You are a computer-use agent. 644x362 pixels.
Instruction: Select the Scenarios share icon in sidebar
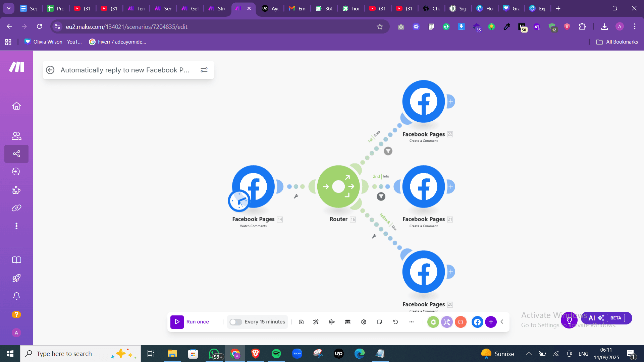[x=16, y=154]
